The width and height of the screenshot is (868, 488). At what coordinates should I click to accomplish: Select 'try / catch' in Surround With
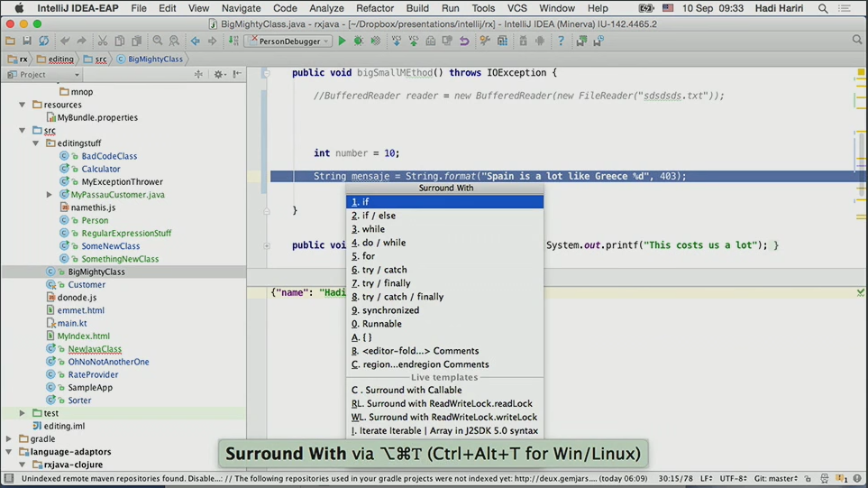pyautogui.click(x=444, y=270)
